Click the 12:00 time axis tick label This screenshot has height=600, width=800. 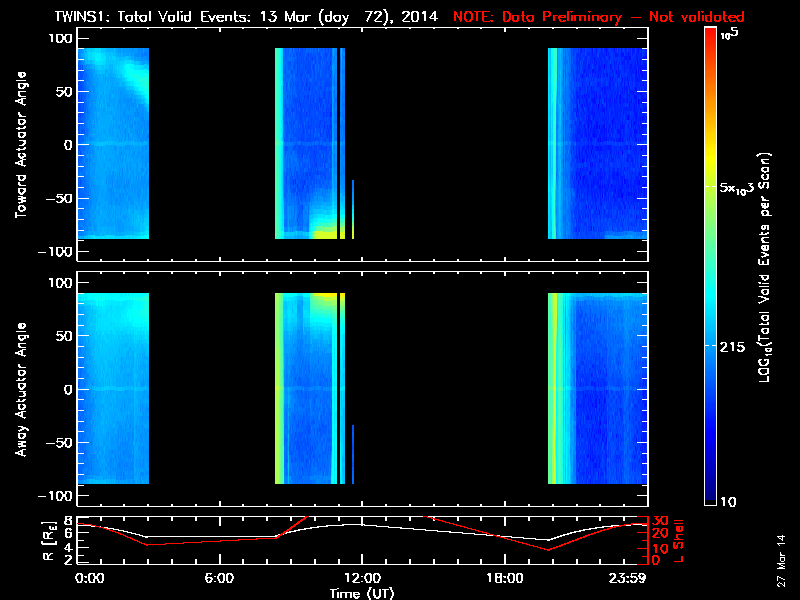point(361,578)
